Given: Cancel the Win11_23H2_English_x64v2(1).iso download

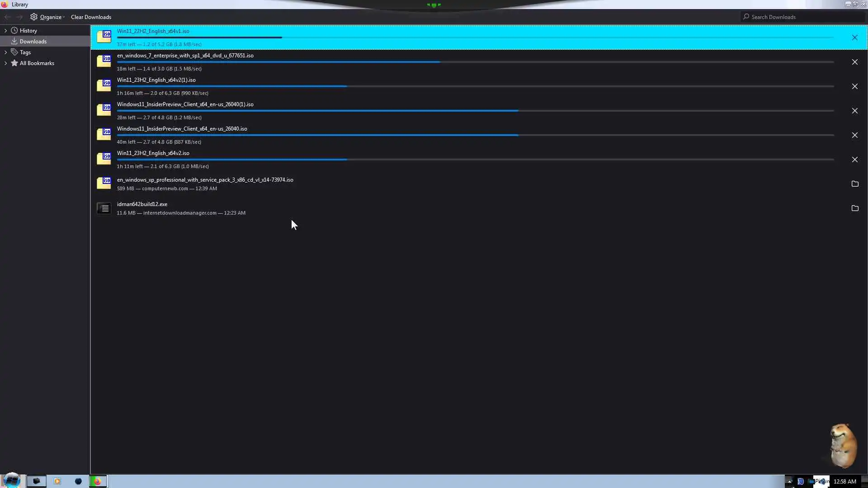Looking at the screenshot, I should point(854,86).
